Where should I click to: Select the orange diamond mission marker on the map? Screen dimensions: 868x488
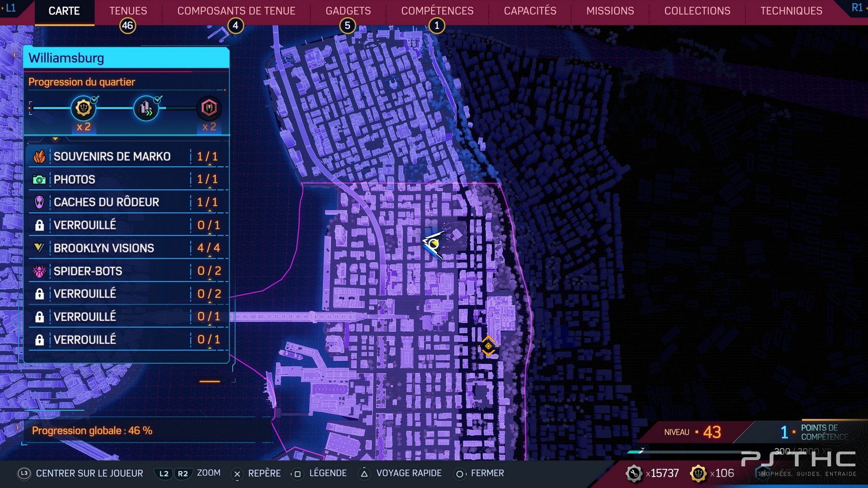tap(488, 346)
